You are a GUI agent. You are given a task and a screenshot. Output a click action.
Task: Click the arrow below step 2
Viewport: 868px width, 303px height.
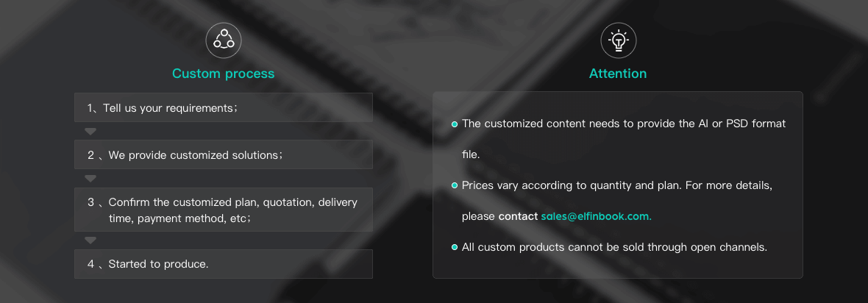[x=90, y=179]
